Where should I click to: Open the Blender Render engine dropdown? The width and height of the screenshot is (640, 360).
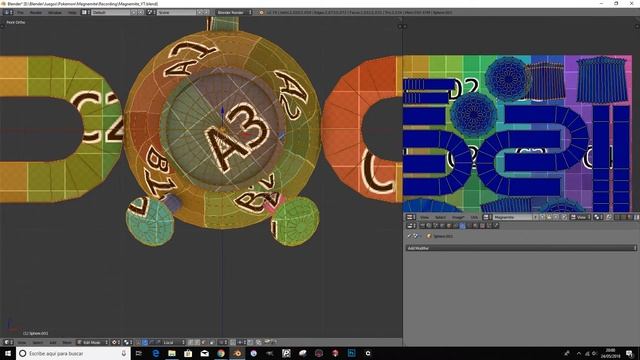pos(234,12)
